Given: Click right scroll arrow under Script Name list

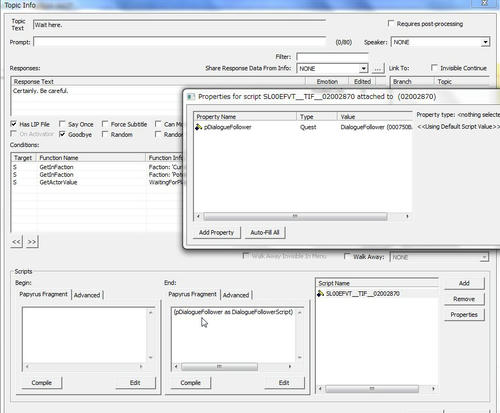Looking at the screenshot, I should (x=433, y=389).
